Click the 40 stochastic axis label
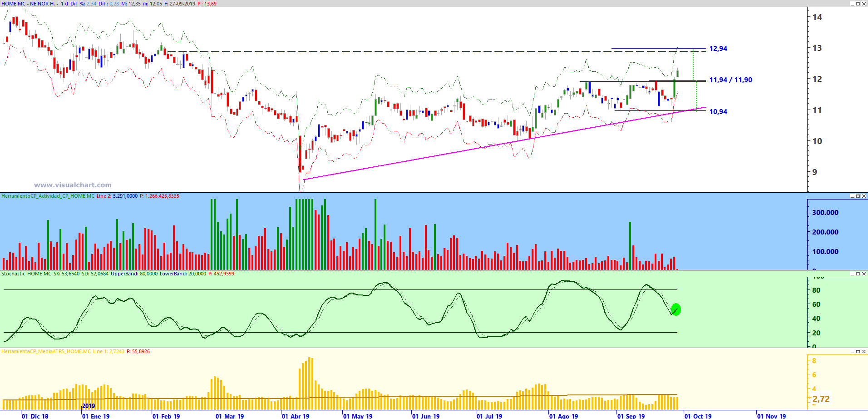Viewport: 868px width, 419px height. tap(816, 319)
